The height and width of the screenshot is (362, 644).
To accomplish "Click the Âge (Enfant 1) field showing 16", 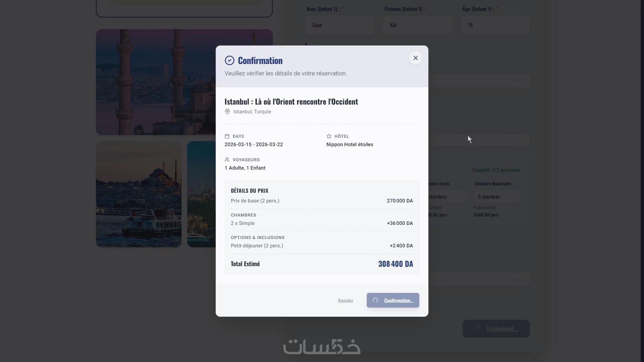I will (x=495, y=25).
